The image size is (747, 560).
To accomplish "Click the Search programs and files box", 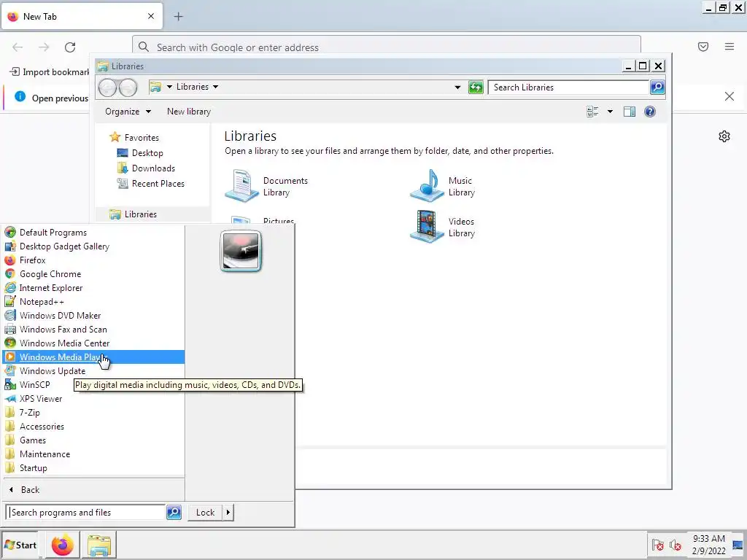I will [x=86, y=513].
